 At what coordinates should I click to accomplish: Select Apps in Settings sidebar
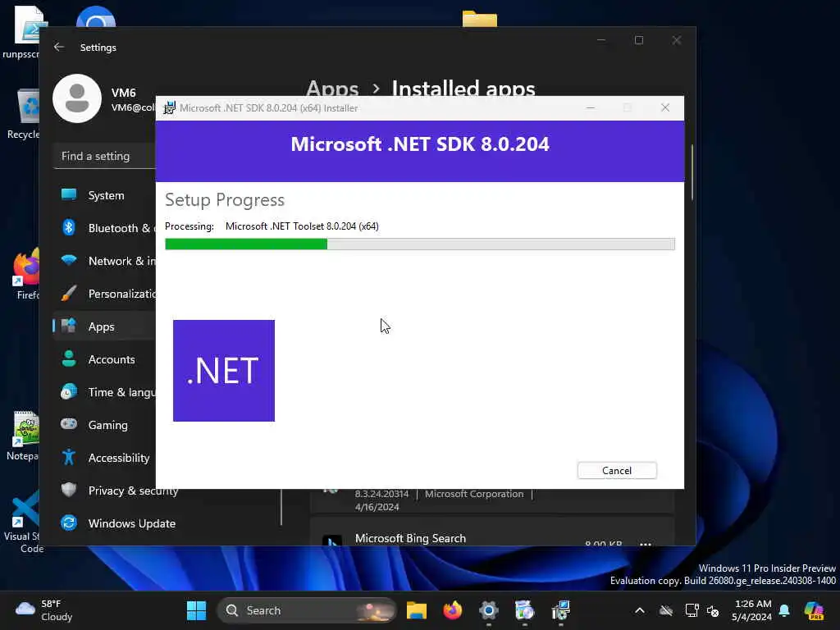105,326
